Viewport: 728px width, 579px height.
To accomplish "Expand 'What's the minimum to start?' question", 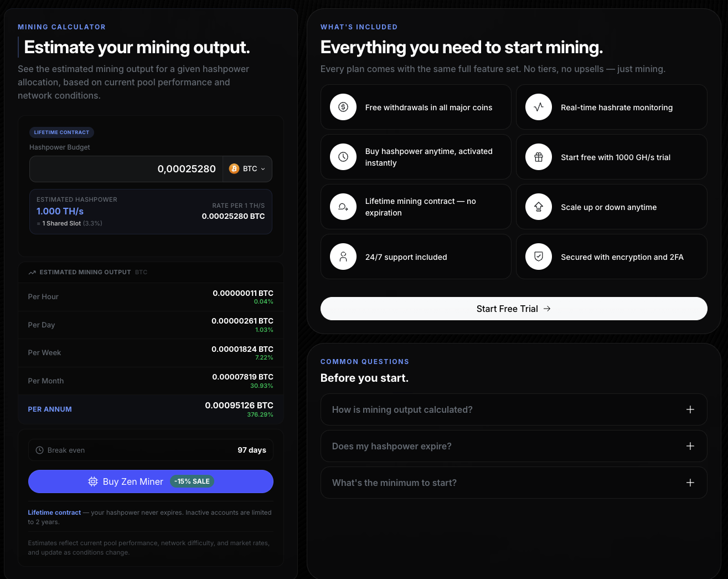I will [x=513, y=483].
